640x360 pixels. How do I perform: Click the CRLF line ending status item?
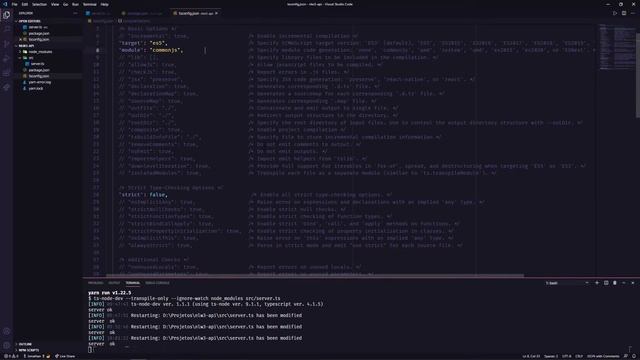coord(579,356)
